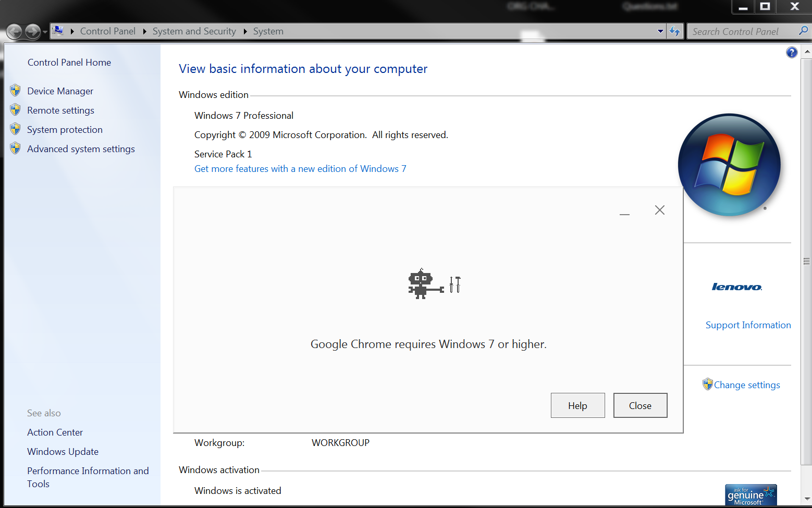Close the Chrome dialog using X icon
Image resolution: width=812 pixels, height=508 pixels.
pos(660,210)
